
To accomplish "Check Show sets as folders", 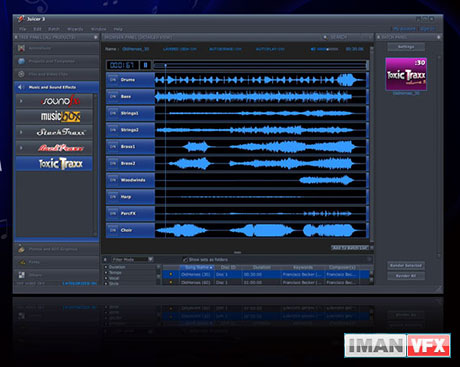I will pos(185,259).
